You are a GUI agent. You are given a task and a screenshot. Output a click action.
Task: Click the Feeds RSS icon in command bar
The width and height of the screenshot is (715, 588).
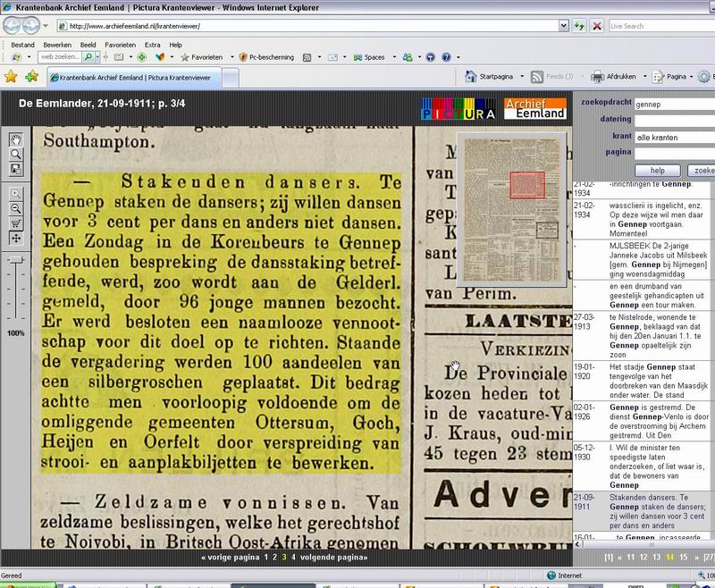(x=537, y=77)
